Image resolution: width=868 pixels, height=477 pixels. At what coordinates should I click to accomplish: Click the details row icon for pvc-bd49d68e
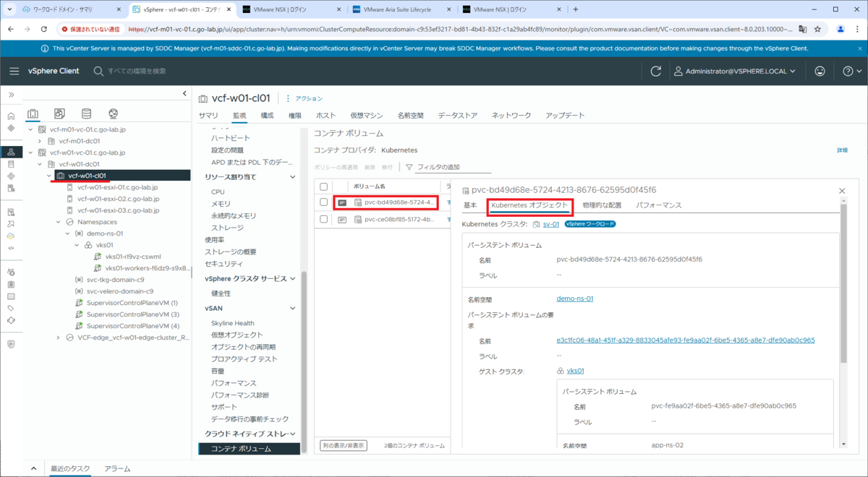tap(344, 202)
